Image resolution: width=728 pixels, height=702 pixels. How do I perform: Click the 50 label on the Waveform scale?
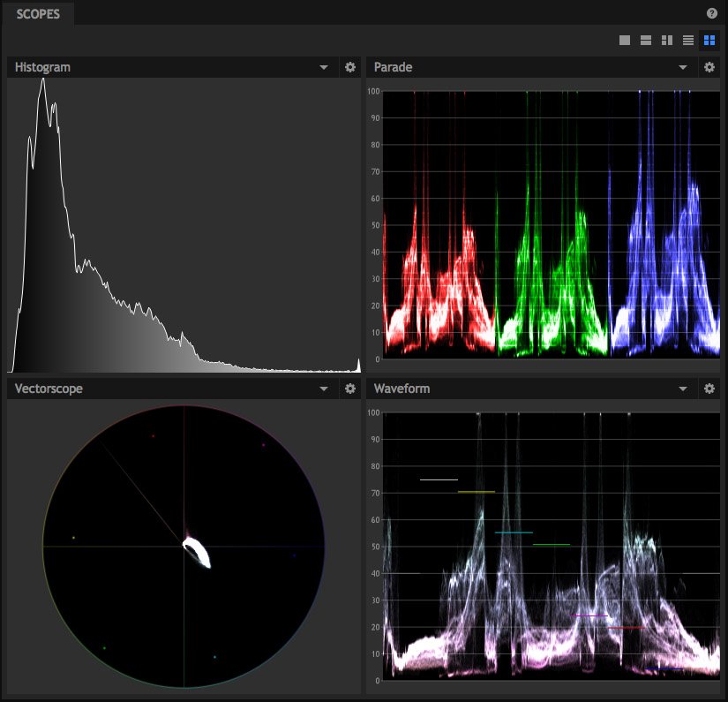[375, 547]
